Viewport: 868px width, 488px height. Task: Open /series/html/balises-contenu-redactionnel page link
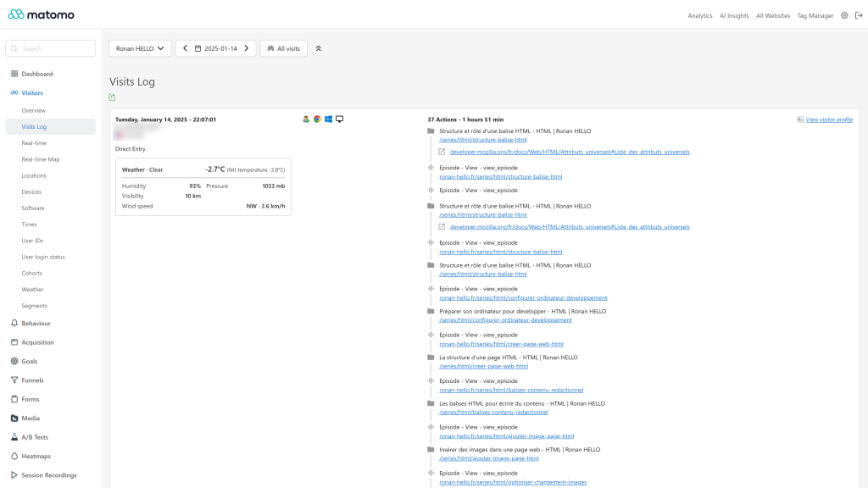click(x=493, y=413)
